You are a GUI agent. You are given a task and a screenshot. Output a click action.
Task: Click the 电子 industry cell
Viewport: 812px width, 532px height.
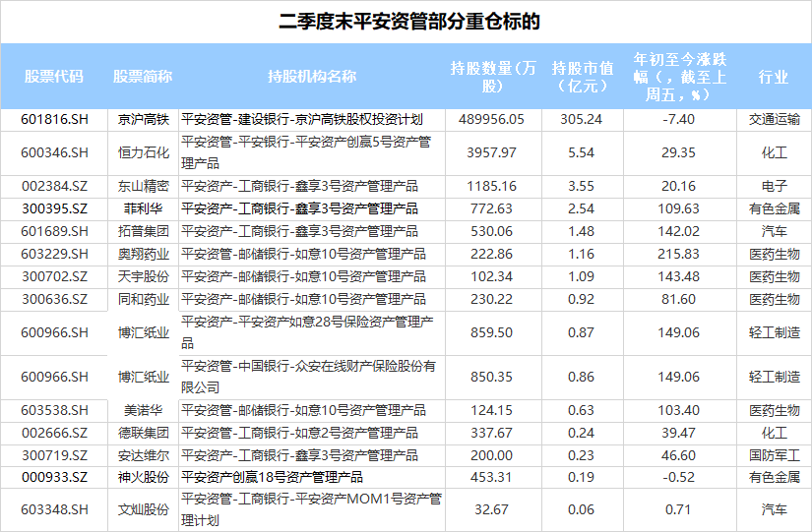tap(775, 186)
